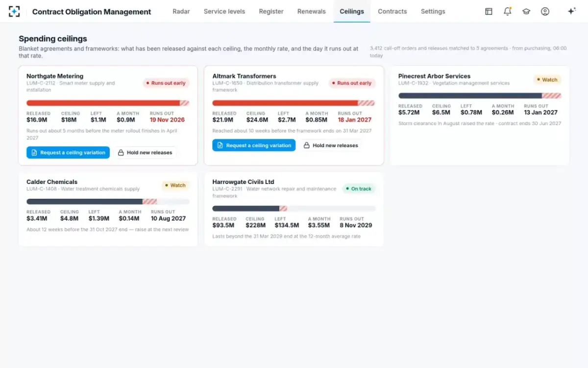Open the Northgate Metering card title
588x368 pixels.
(55, 76)
